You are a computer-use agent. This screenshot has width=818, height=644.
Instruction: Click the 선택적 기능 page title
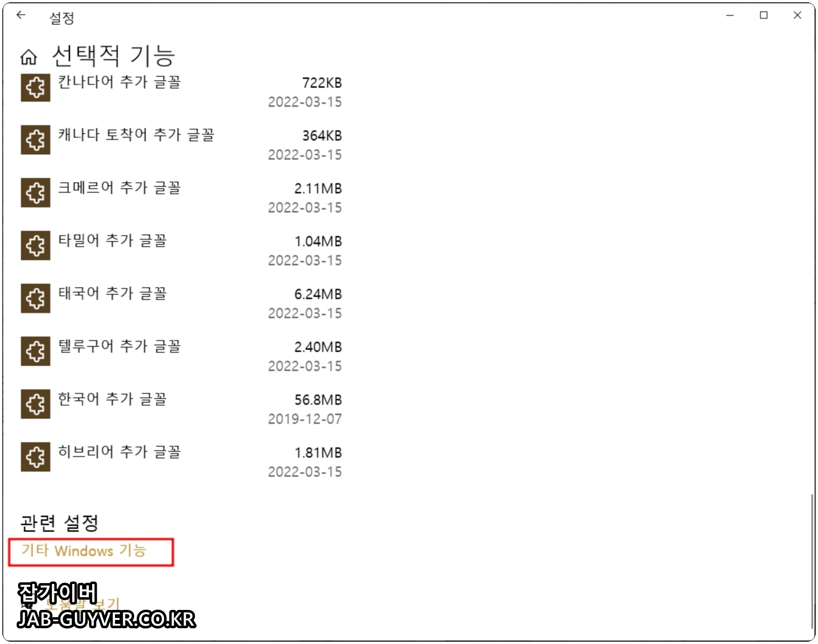(113, 56)
